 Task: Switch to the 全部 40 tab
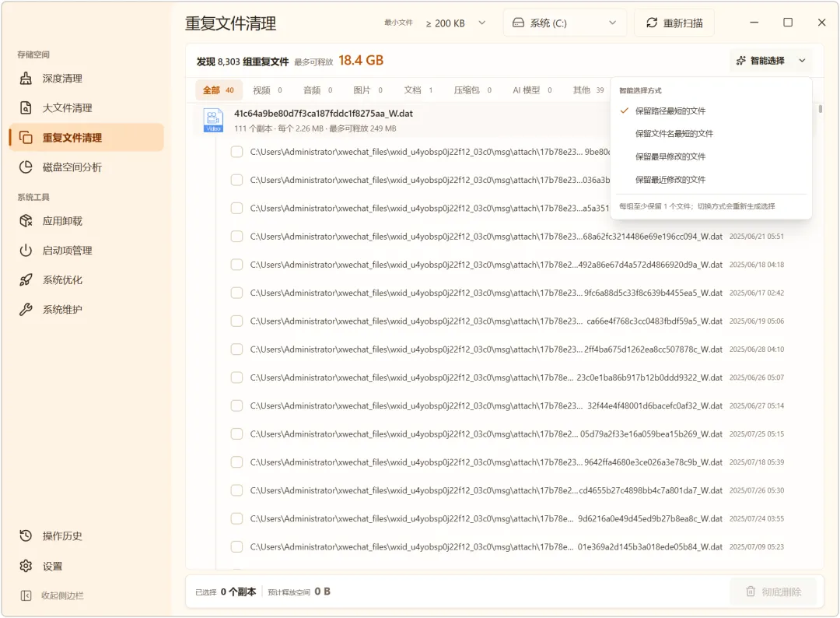point(219,90)
